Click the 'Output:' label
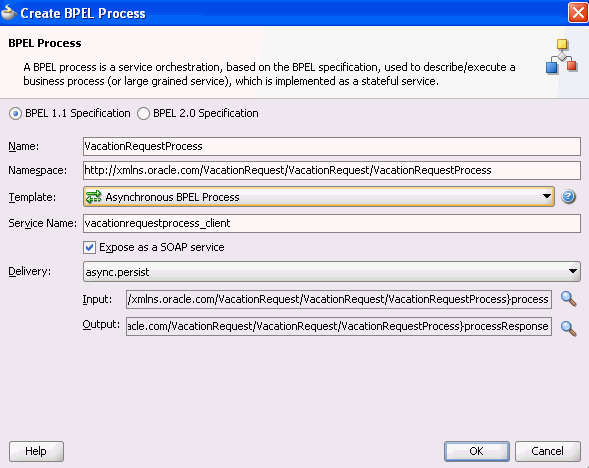 pos(101,324)
